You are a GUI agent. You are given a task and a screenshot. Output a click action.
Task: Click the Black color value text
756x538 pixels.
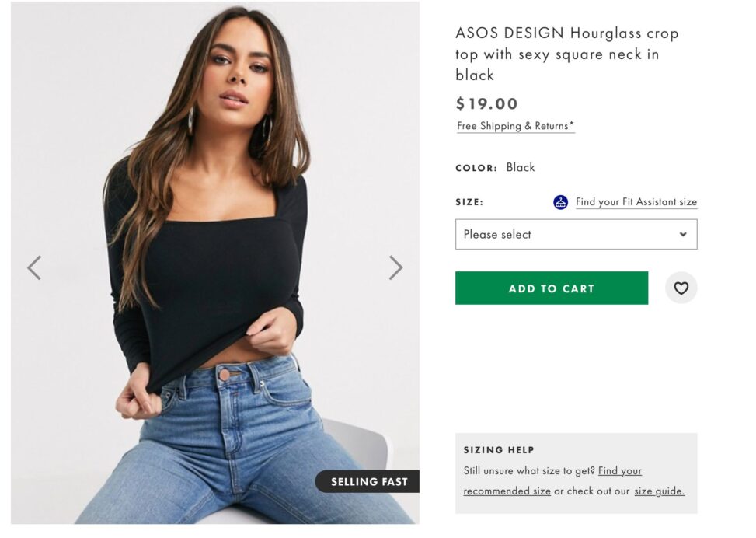pos(521,167)
